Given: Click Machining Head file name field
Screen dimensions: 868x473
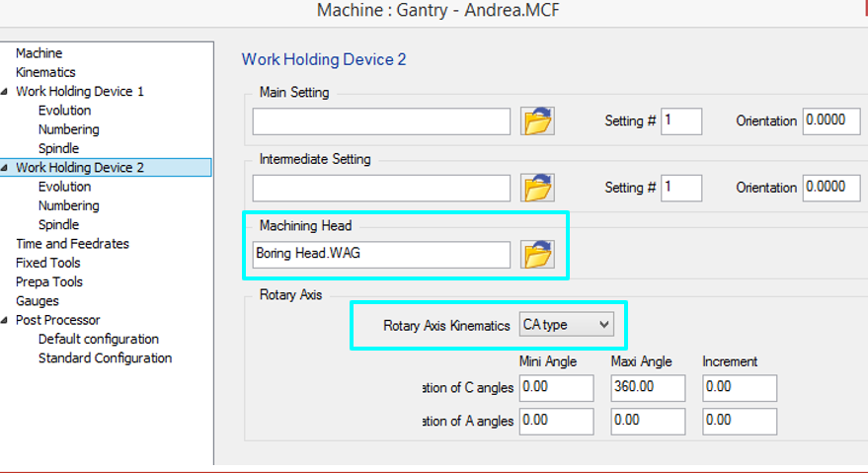Looking at the screenshot, I should coord(381,254).
